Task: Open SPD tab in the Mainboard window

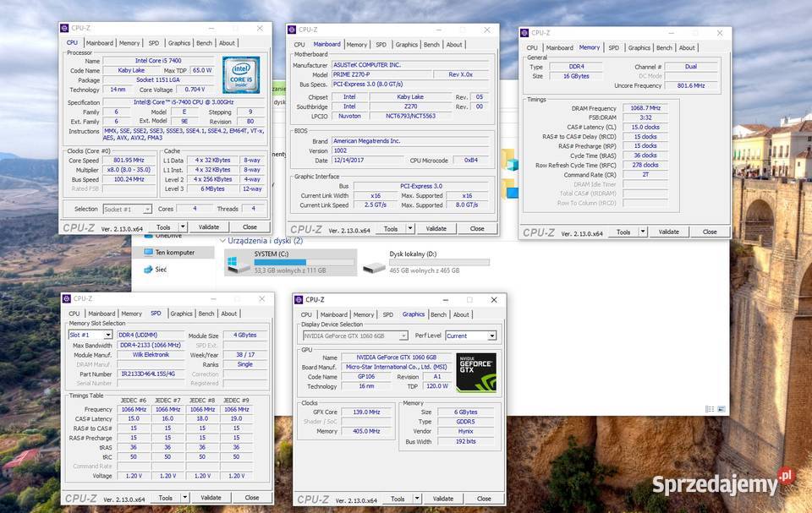Action: [x=381, y=45]
